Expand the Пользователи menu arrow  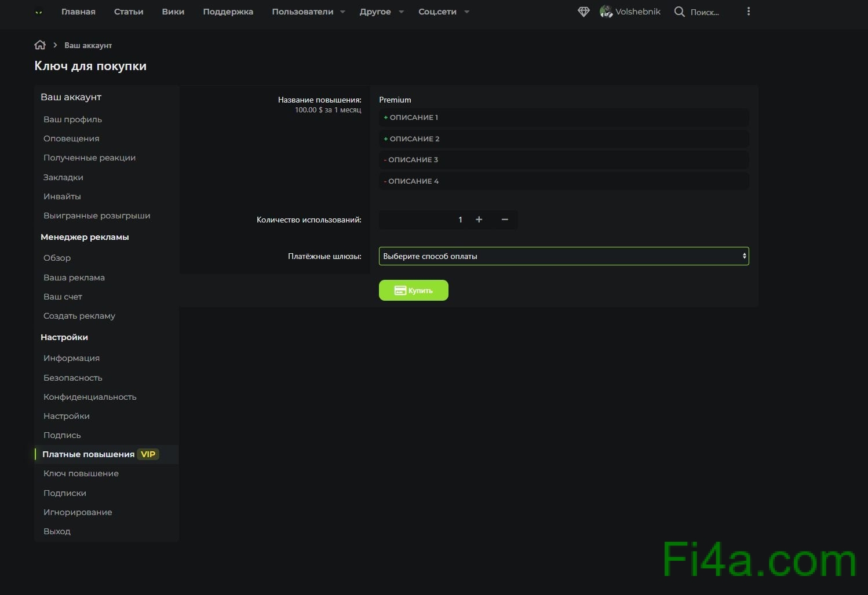coord(342,12)
